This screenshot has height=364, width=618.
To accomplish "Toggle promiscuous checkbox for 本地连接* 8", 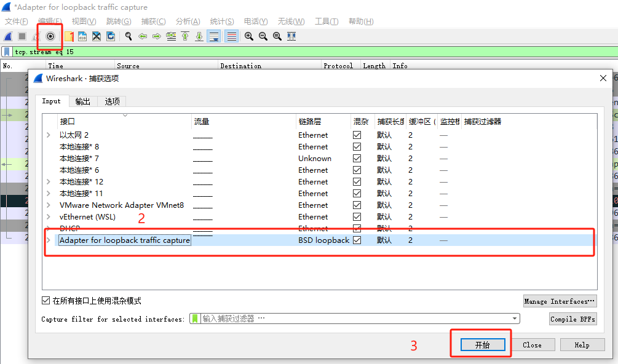I will click(357, 147).
